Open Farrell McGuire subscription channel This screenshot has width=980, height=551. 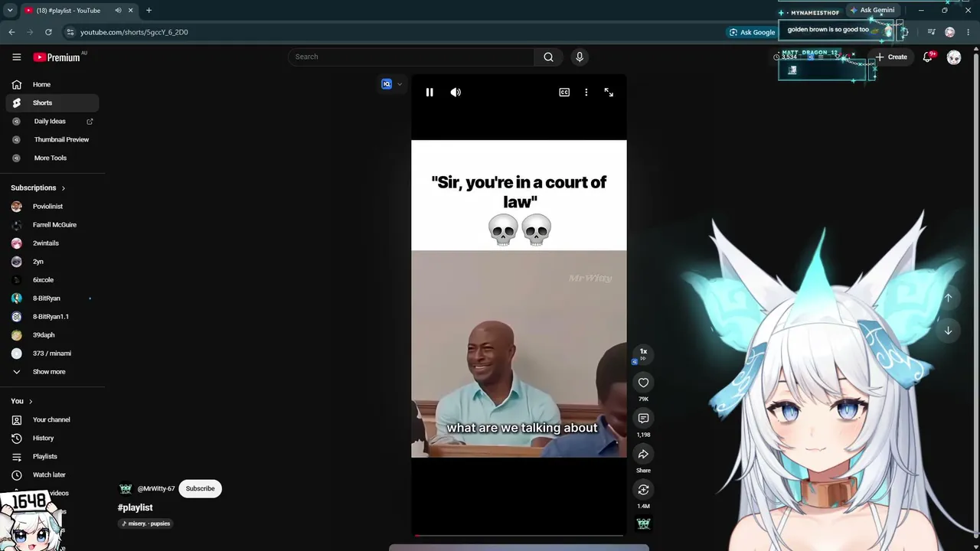click(52, 225)
